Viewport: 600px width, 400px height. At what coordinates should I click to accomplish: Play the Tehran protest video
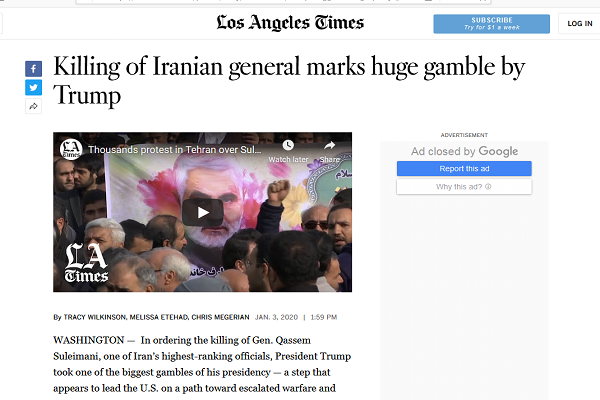coord(202,212)
